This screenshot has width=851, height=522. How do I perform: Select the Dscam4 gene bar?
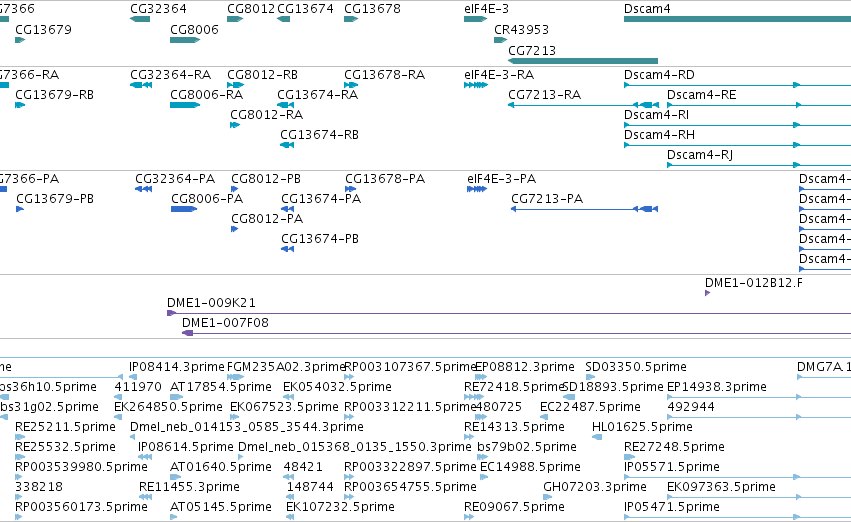point(738,19)
